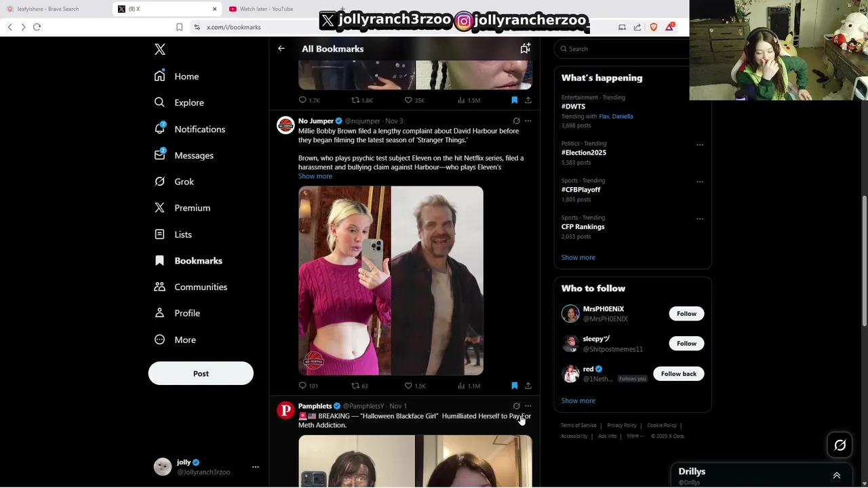868x488 pixels.
Task: Expand Drillys messages drawer
Action: (x=837, y=476)
